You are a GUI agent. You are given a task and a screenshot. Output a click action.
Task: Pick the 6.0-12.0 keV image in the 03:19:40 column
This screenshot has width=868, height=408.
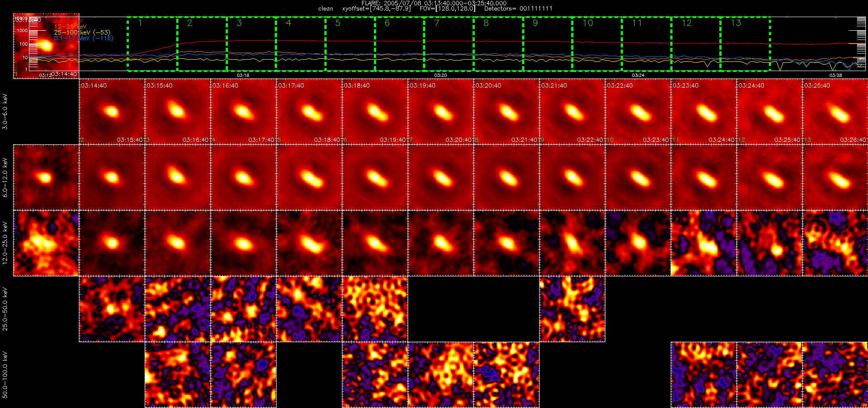(x=441, y=177)
